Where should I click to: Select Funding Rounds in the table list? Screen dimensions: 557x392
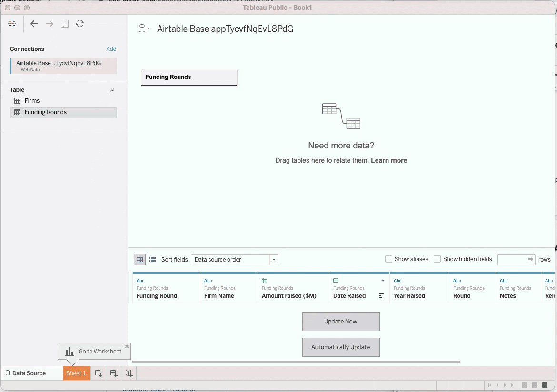coord(64,112)
